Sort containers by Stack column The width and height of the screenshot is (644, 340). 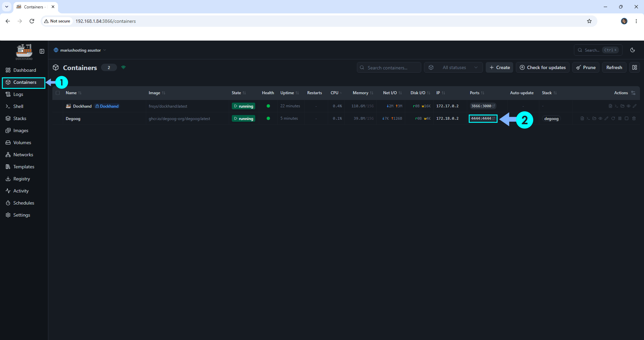[x=549, y=93]
